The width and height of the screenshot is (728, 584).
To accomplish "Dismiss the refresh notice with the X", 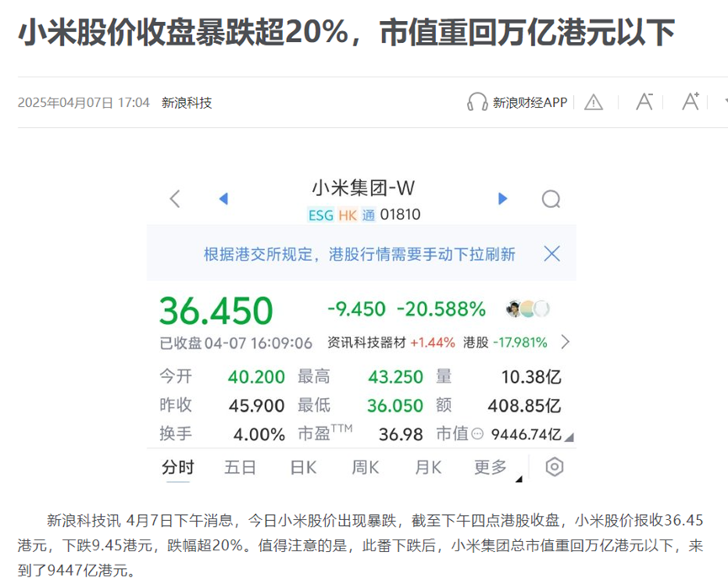I will [x=552, y=252].
